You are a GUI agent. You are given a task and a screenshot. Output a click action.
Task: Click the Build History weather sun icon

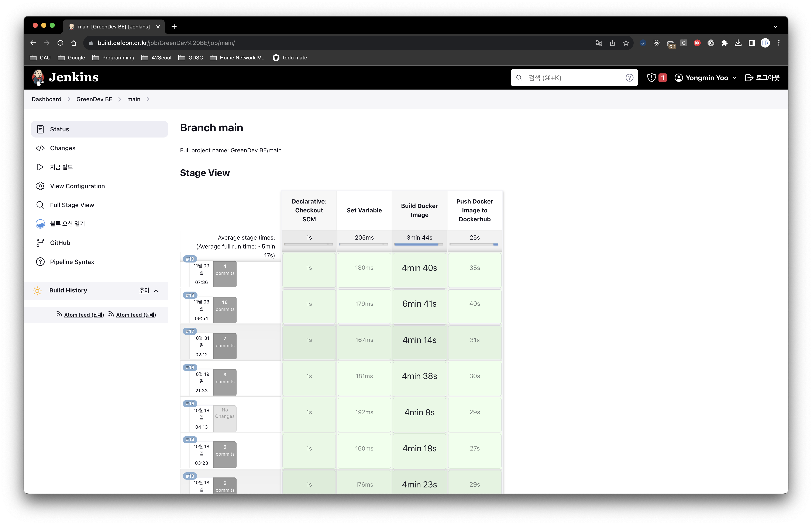tap(38, 291)
